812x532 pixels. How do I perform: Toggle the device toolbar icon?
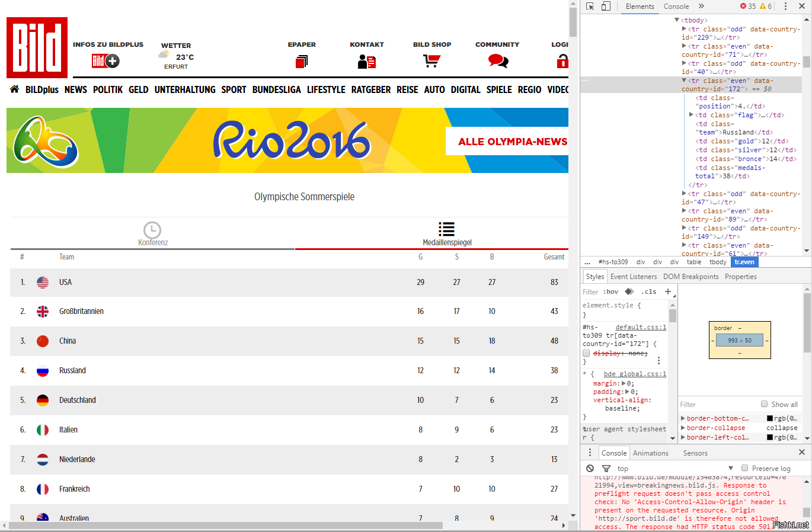tap(606, 6)
